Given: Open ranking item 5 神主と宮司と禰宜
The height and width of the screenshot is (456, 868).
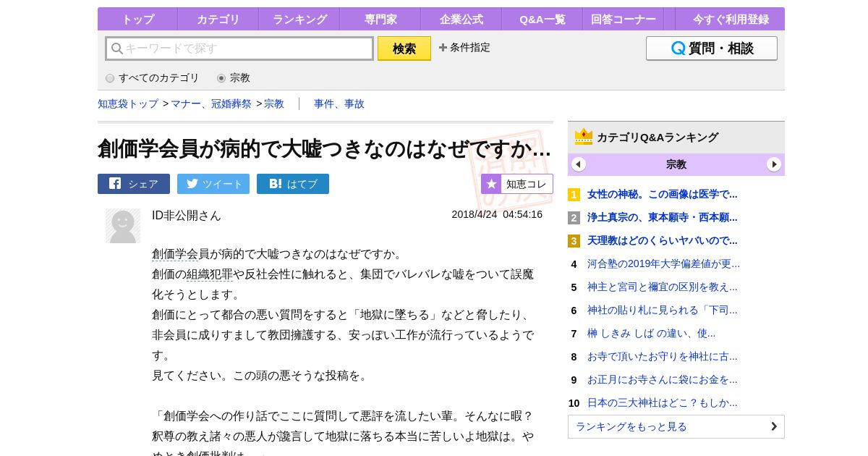Looking at the screenshot, I should point(663,287).
